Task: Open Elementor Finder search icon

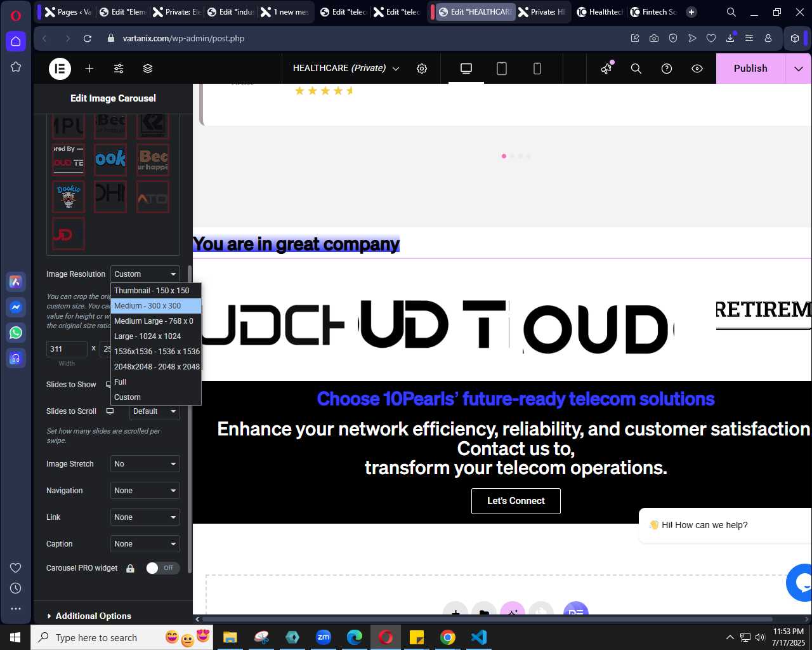Action: click(636, 69)
